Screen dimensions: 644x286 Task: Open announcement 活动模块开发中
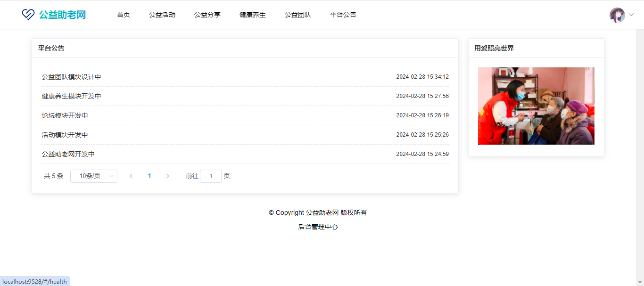pyautogui.click(x=65, y=135)
